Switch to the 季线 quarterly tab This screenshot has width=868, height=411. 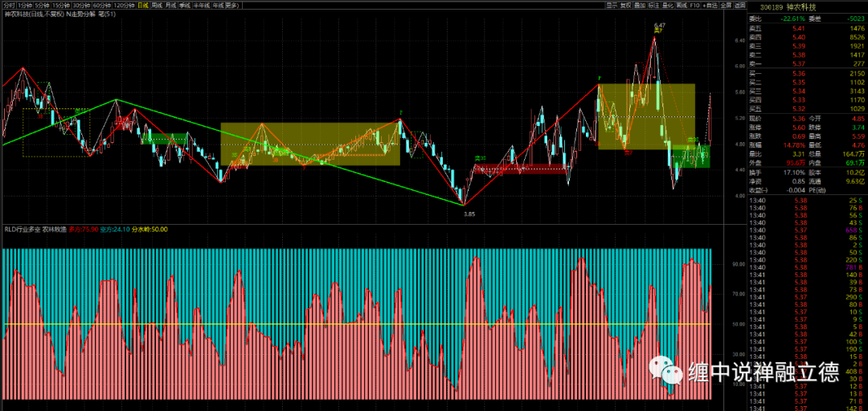click(x=184, y=6)
